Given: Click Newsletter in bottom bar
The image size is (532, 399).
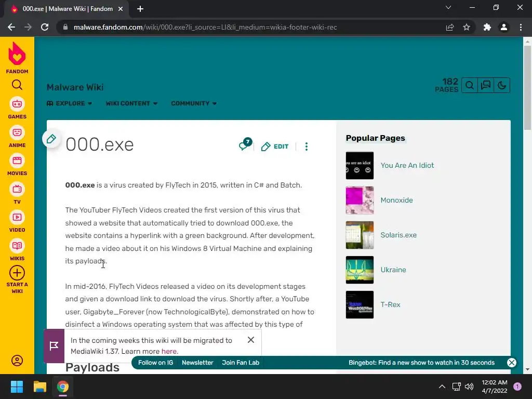Looking at the screenshot, I should tap(197, 362).
